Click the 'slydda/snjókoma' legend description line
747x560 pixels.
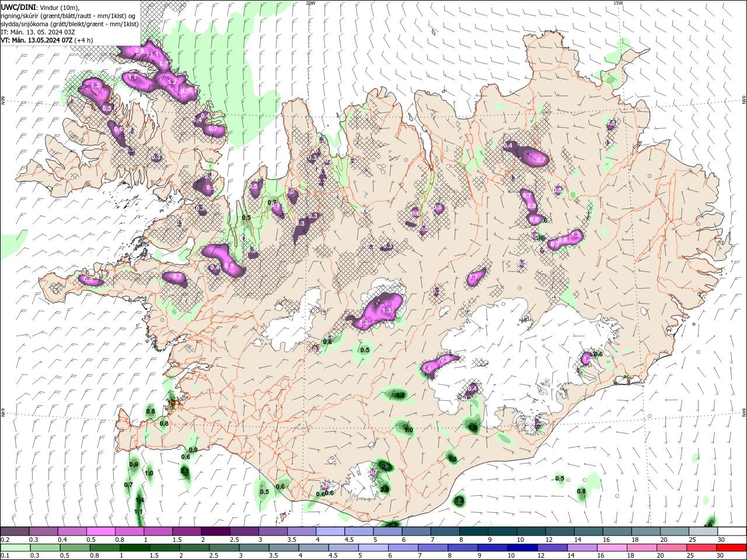[x=69, y=23]
